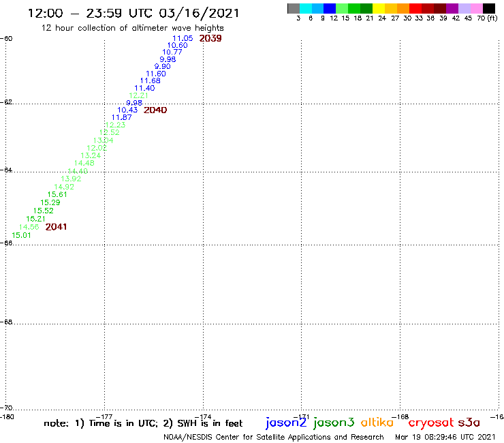Select the 2040 time marker
504x443 pixels.
pyautogui.click(x=155, y=110)
